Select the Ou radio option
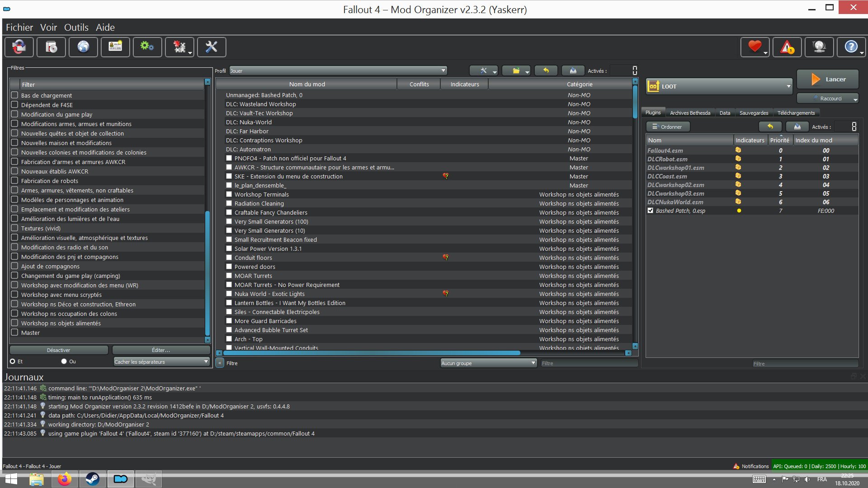 click(64, 361)
